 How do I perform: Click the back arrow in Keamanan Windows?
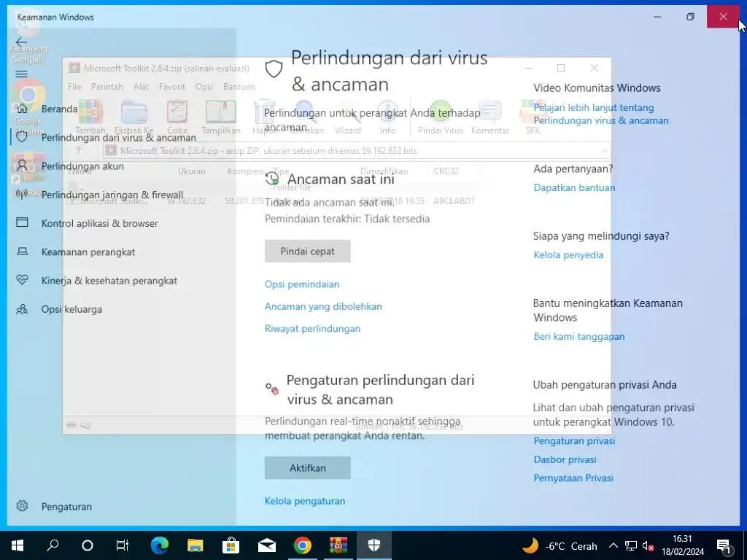pyautogui.click(x=21, y=42)
